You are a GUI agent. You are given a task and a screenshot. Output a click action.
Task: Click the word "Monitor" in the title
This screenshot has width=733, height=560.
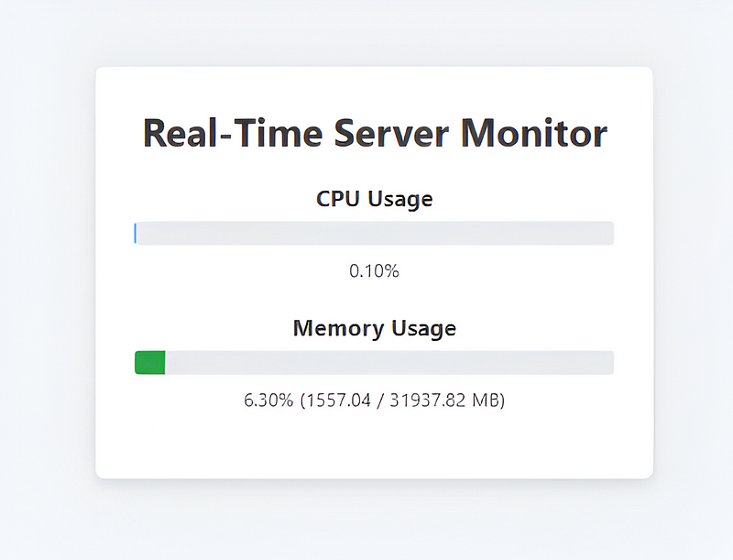click(x=533, y=133)
